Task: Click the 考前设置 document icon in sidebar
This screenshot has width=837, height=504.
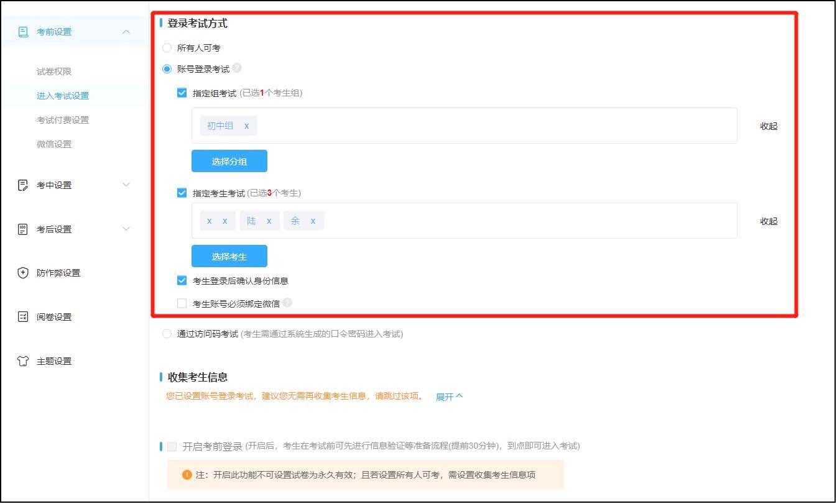Action: tap(24, 31)
